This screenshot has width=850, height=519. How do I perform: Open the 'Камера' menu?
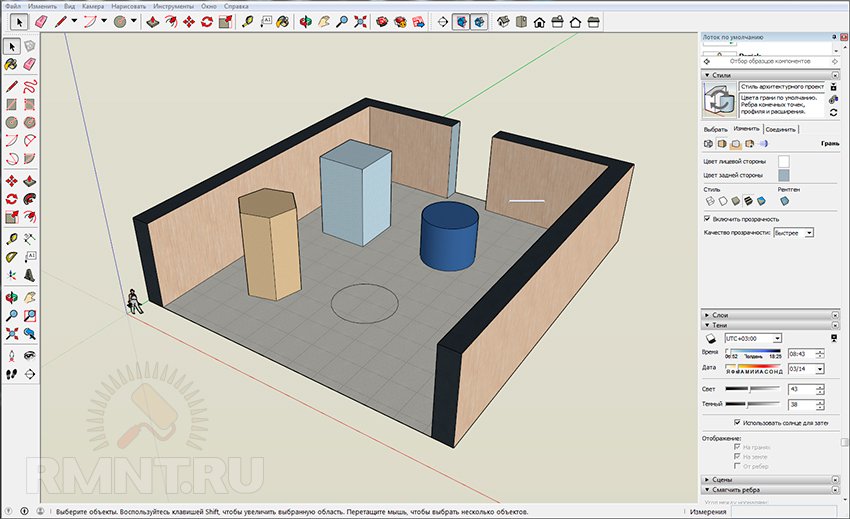coord(92,5)
